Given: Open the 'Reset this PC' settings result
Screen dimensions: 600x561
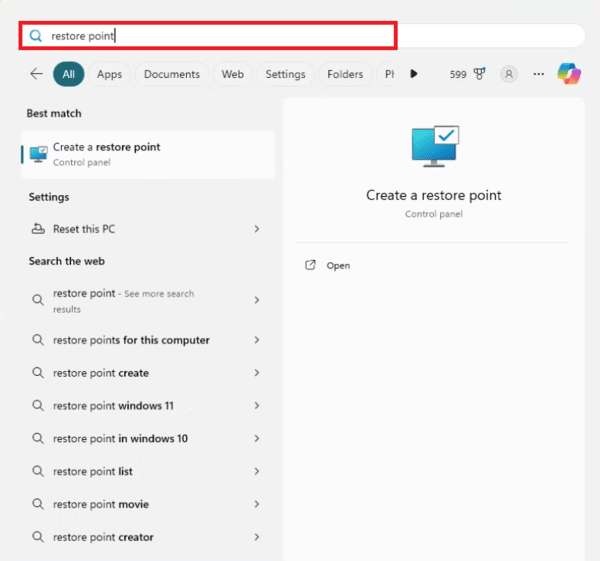Looking at the screenshot, I should coord(148,229).
